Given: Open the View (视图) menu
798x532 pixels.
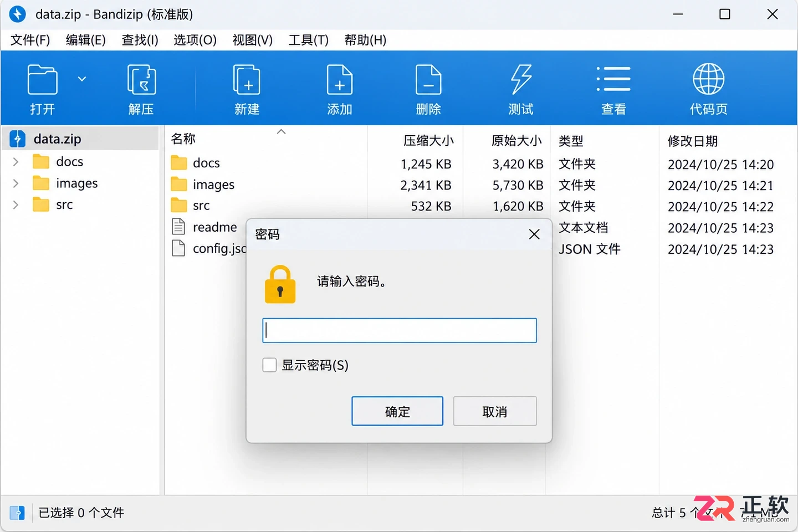Looking at the screenshot, I should (x=253, y=40).
